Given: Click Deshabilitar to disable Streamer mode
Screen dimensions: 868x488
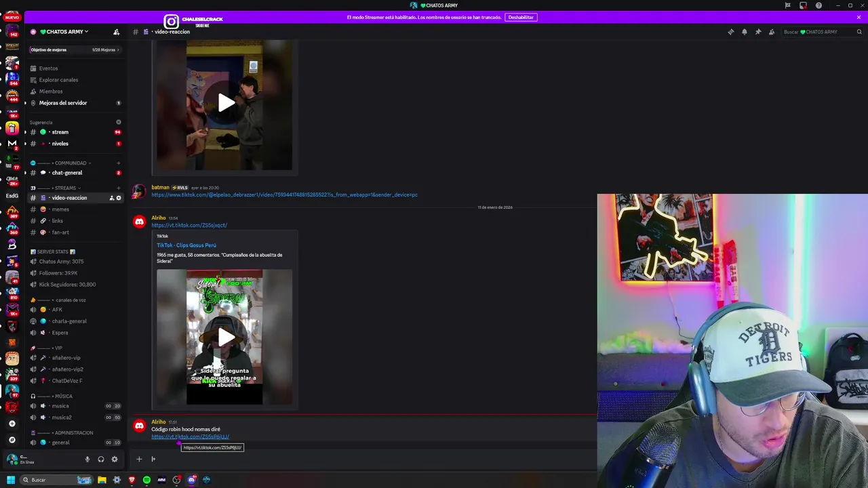Looking at the screenshot, I should point(521,17).
